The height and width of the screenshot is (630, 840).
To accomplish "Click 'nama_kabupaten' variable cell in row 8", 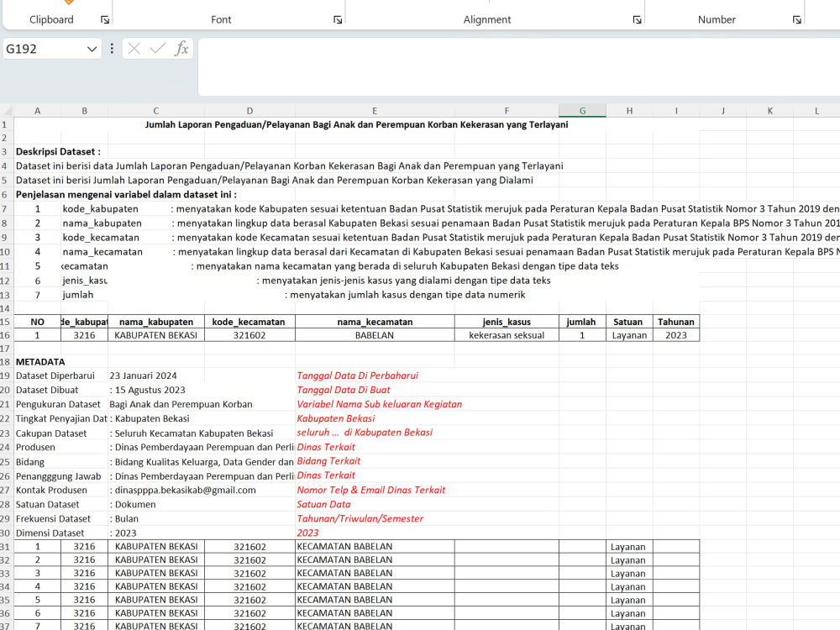I will (102, 223).
